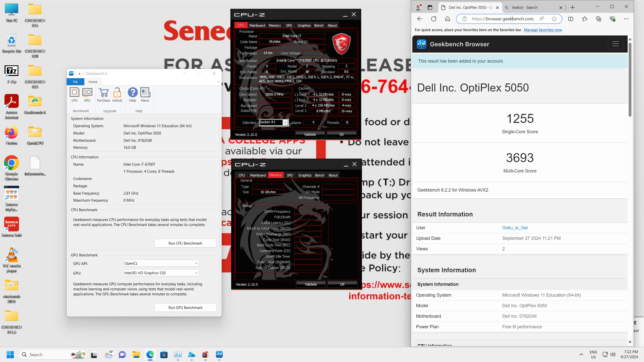Open Geekbench Browser hamburger menu
This screenshot has width=644, height=362.
coord(616,44)
